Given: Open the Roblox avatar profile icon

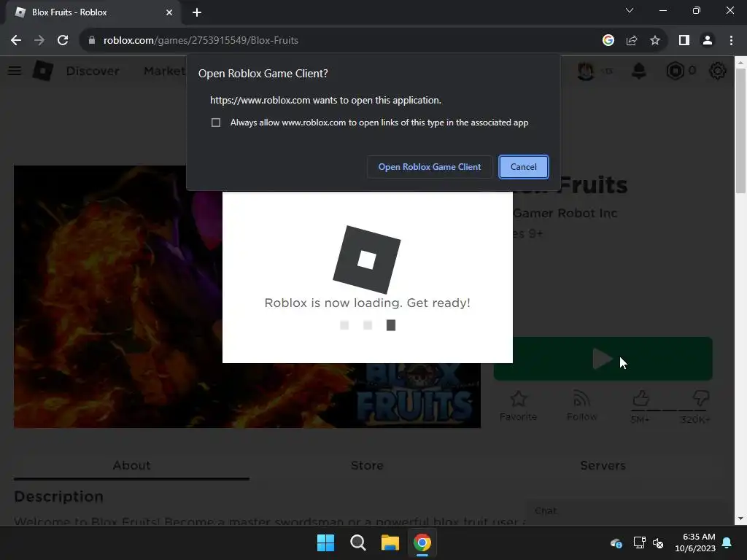Looking at the screenshot, I should [x=586, y=71].
